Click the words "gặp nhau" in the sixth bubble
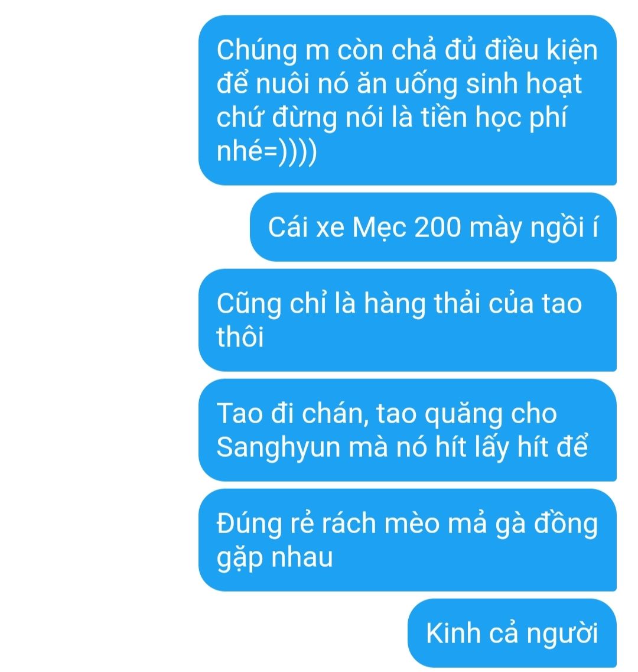Image resolution: width=638 pixels, height=672 pixels. coord(275,558)
